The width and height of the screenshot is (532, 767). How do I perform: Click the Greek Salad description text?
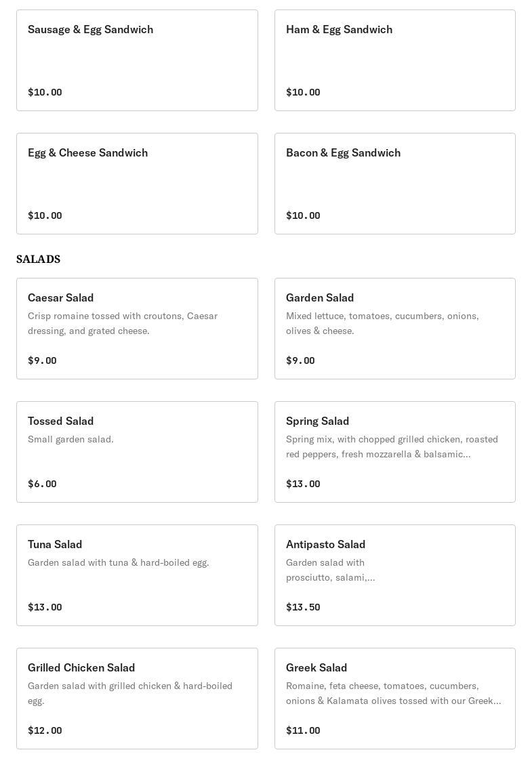393,693
